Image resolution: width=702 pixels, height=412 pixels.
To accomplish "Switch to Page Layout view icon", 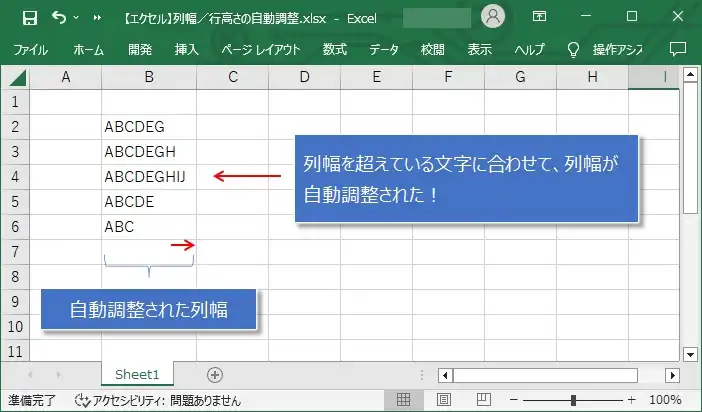I will [443, 399].
